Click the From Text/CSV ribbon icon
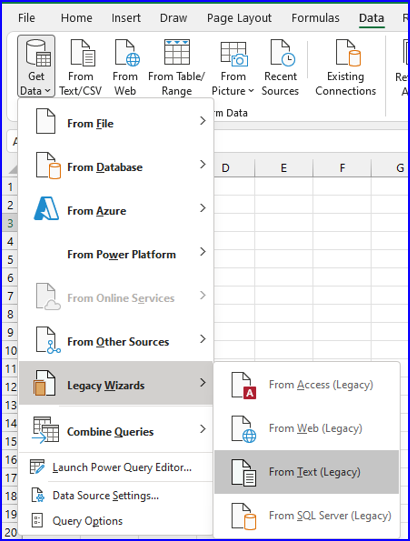This screenshot has width=410, height=541. point(82,52)
